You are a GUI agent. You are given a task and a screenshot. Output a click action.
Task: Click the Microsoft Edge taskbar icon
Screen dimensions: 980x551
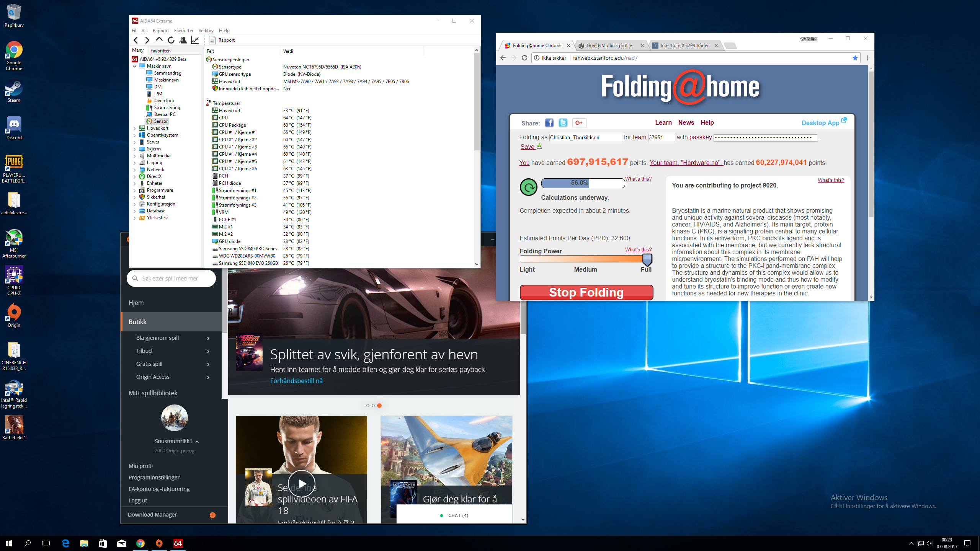tap(65, 543)
